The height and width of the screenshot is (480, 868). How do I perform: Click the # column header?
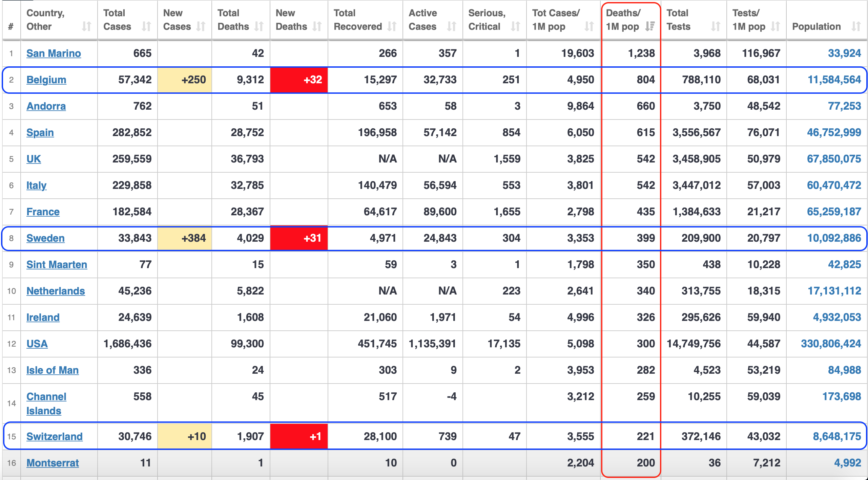11,26
